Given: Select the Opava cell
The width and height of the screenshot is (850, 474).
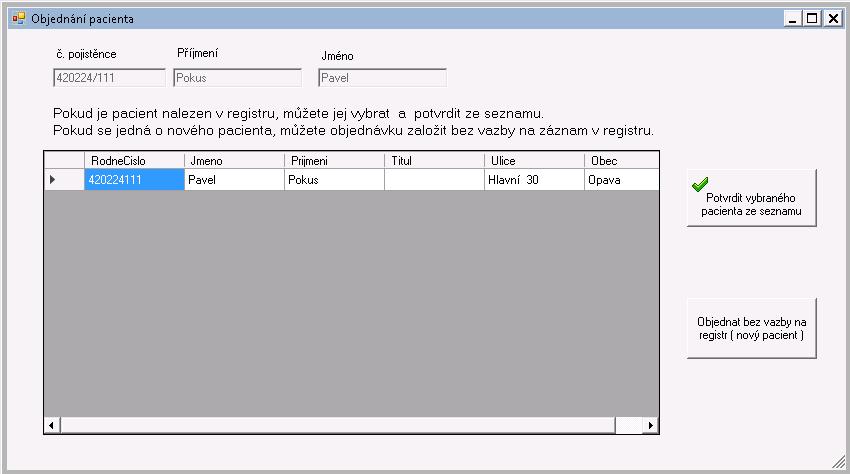Looking at the screenshot, I should (x=622, y=180).
